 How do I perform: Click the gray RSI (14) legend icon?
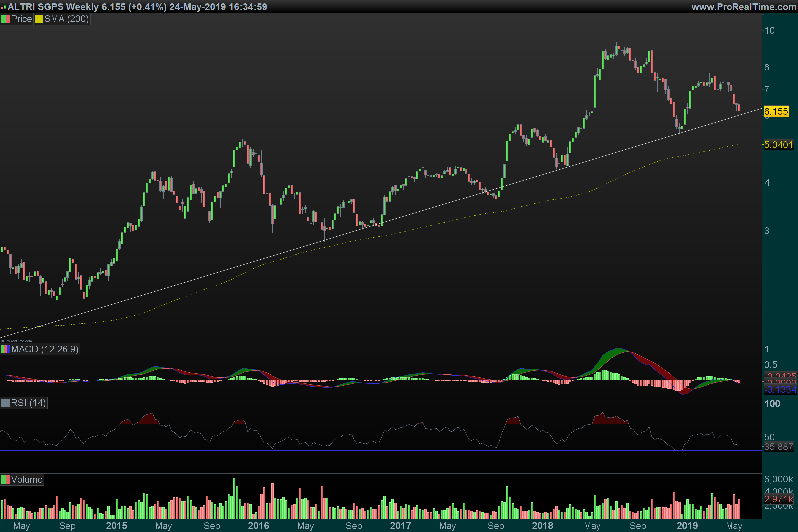pyautogui.click(x=5, y=403)
